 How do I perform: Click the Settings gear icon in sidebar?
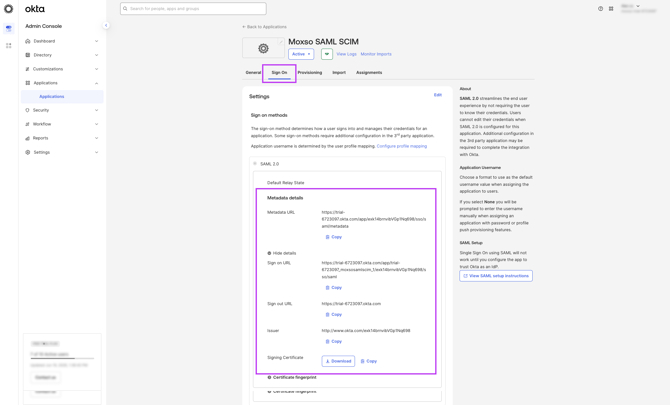tap(28, 153)
